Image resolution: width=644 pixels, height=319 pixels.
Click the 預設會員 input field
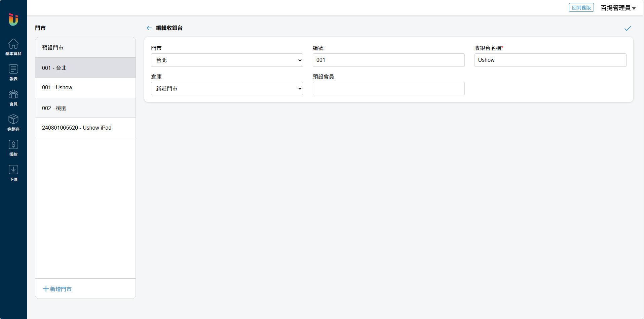[388, 89]
